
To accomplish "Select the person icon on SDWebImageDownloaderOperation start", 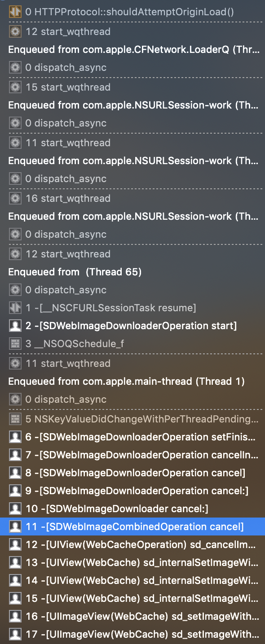I will [15, 326].
